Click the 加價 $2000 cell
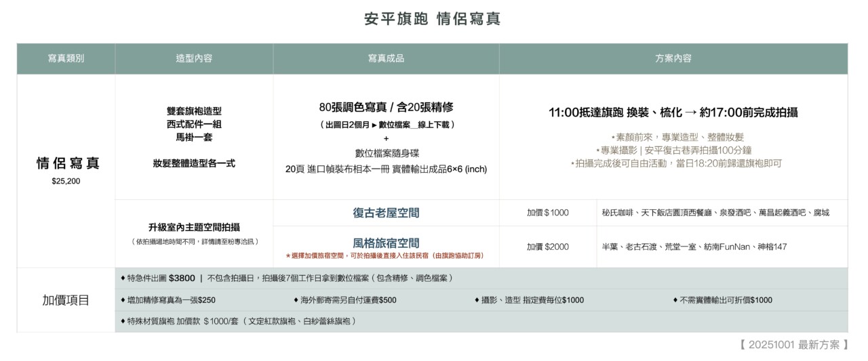 (547, 247)
